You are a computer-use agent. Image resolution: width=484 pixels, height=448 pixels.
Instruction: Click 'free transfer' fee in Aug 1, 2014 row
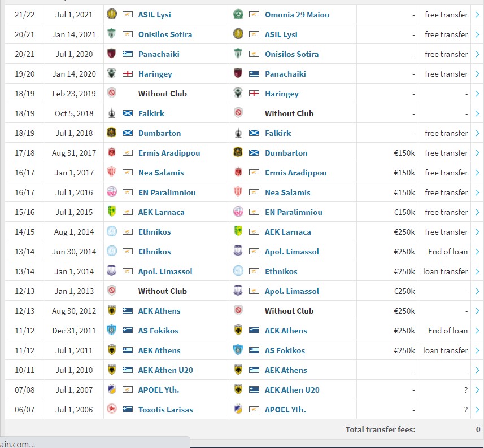446,232
